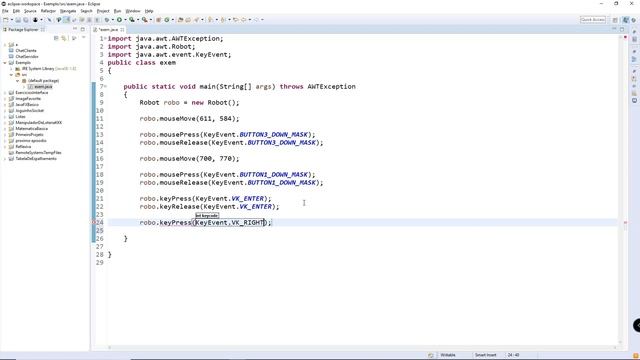Collapse the (default package) node
640x360 pixels.
click(18, 81)
